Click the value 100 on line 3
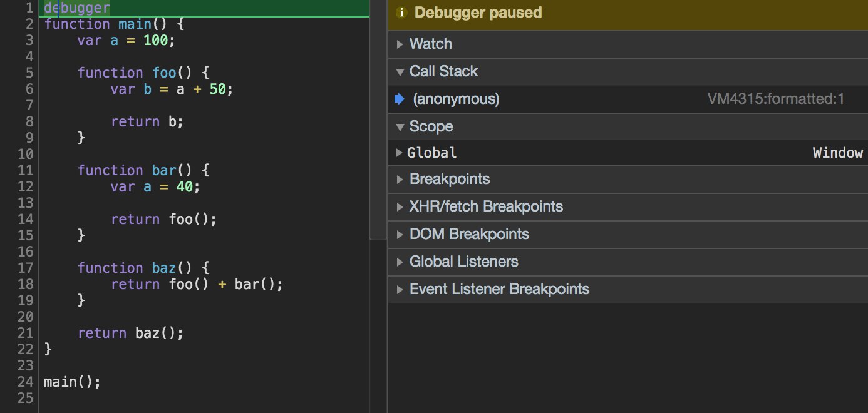The image size is (868, 413). pyautogui.click(x=155, y=41)
